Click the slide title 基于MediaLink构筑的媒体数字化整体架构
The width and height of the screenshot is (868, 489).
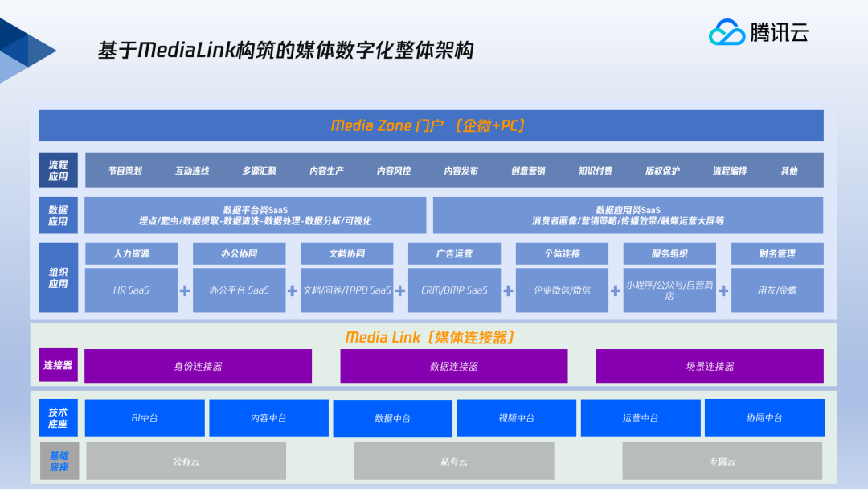285,50
